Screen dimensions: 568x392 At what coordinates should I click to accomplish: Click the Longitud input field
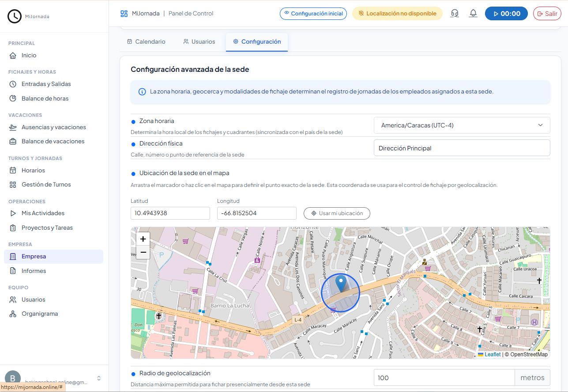click(257, 213)
